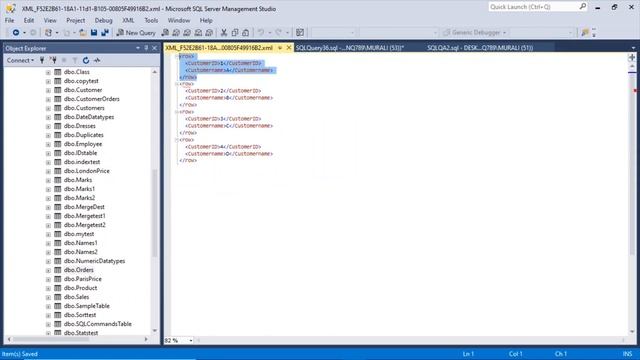Collapse the XML row containing CustomerID 3
Image resolution: width=640 pixels, height=360 pixels.
[177, 112]
